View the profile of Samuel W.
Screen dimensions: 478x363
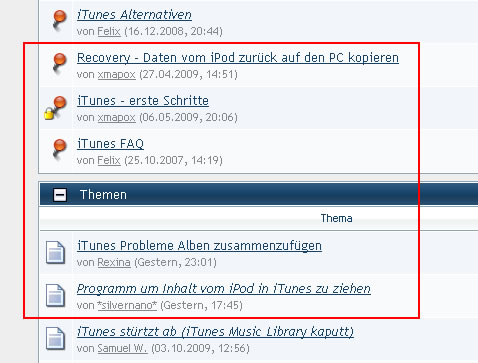[x=122, y=348]
